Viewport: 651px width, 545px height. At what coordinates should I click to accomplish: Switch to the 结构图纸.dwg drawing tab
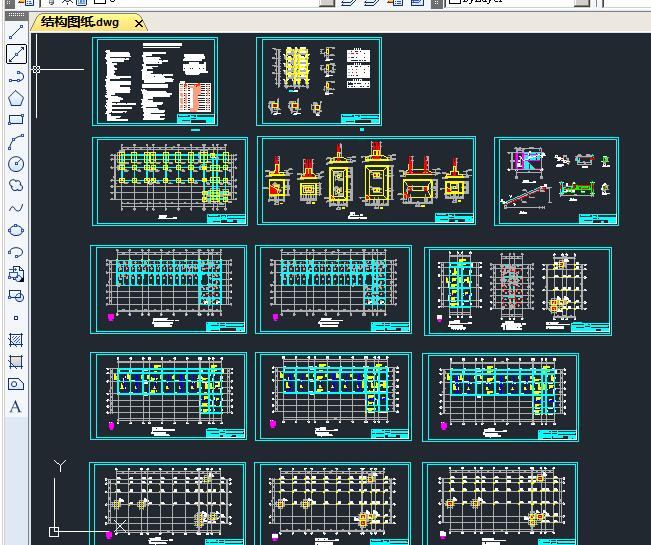pyautogui.click(x=80, y=22)
